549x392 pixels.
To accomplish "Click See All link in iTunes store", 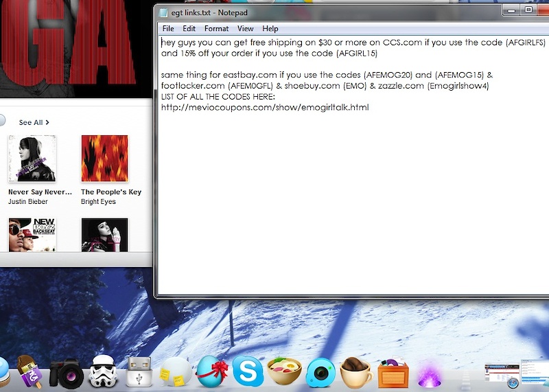I will click(x=34, y=122).
